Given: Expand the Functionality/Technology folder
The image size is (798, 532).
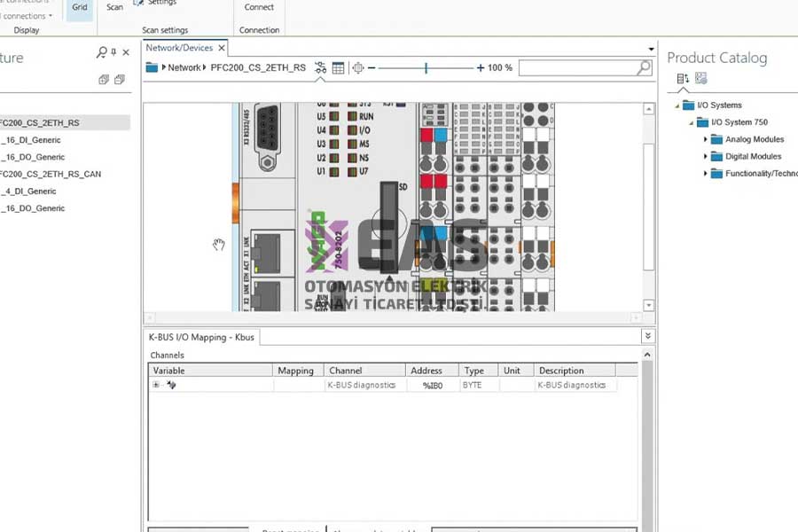Looking at the screenshot, I should 706,174.
